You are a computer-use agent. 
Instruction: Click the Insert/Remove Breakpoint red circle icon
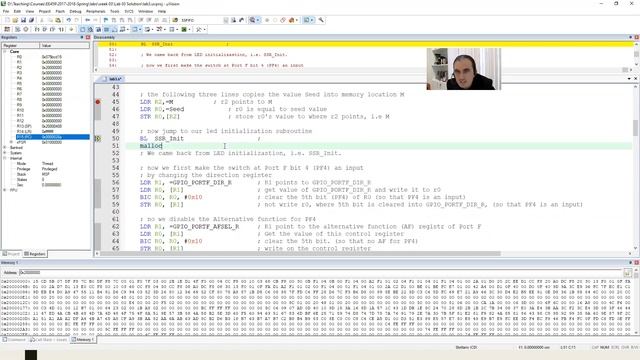tap(267, 20)
